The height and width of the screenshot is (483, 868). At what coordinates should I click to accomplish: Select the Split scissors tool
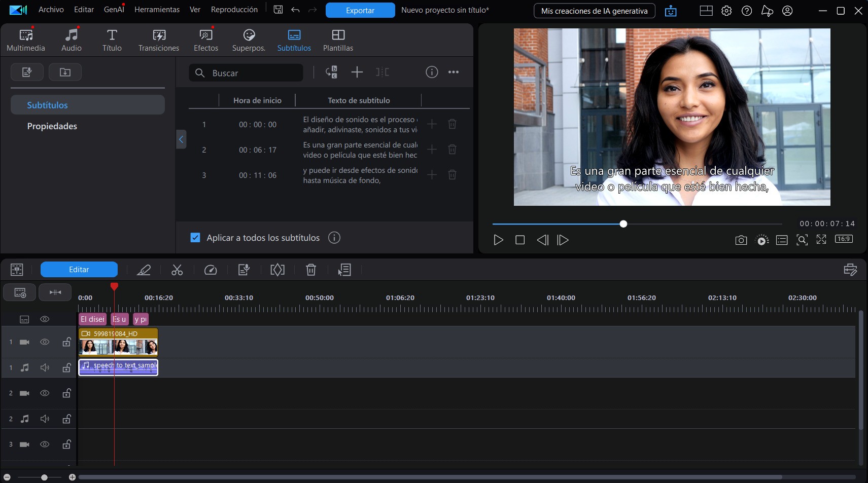point(177,270)
